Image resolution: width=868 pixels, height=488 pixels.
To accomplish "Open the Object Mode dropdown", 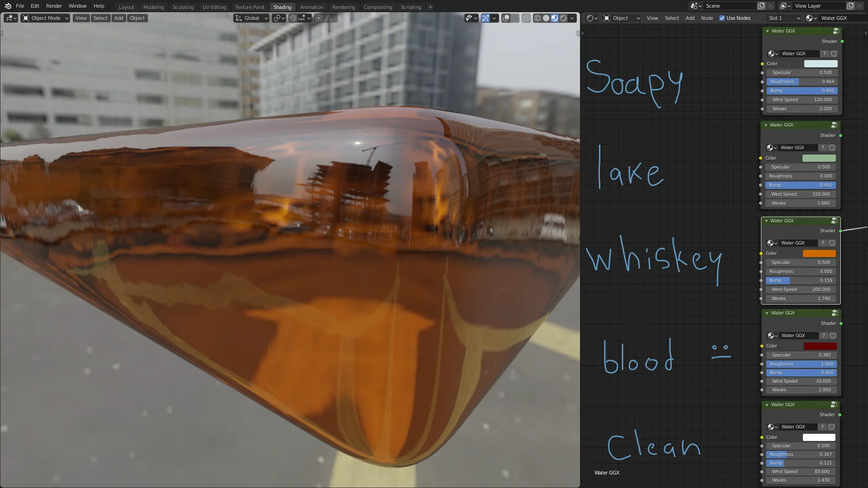I will (x=44, y=18).
